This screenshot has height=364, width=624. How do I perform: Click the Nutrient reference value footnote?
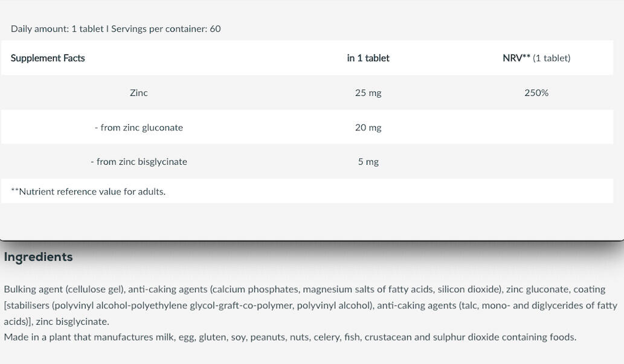tap(88, 191)
